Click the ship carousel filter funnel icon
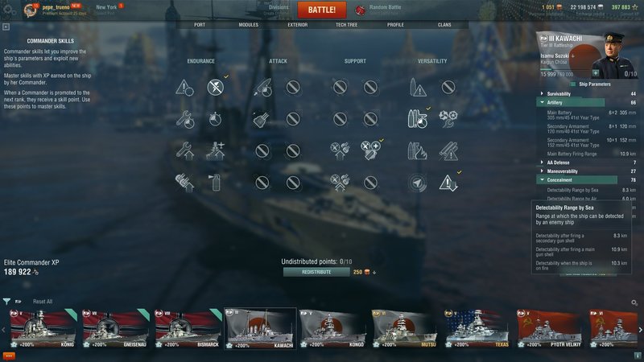The width and height of the screenshot is (644, 362). (x=6, y=302)
